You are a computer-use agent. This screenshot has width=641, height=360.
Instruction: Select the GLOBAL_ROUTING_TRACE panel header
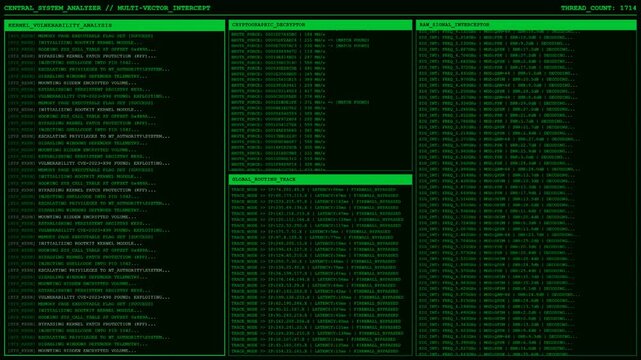click(320, 179)
